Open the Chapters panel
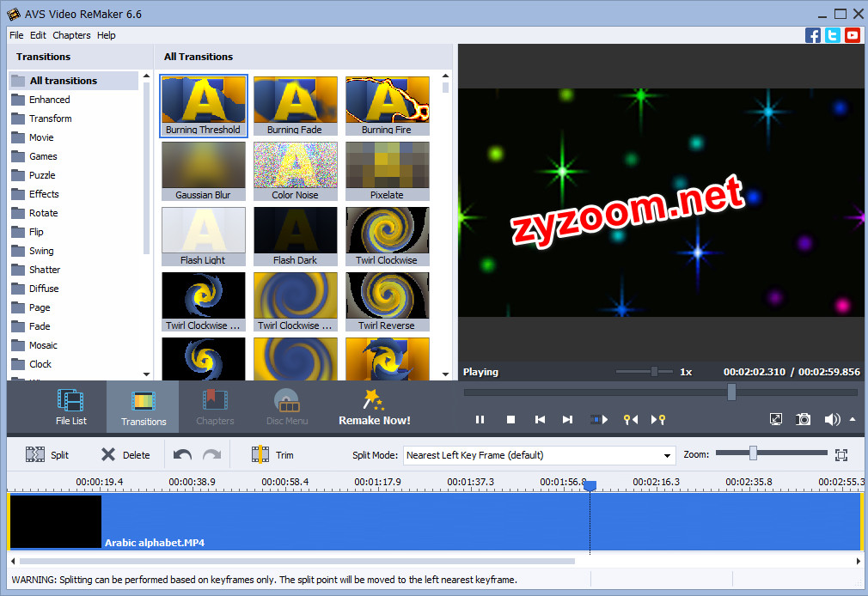 tap(215, 407)
